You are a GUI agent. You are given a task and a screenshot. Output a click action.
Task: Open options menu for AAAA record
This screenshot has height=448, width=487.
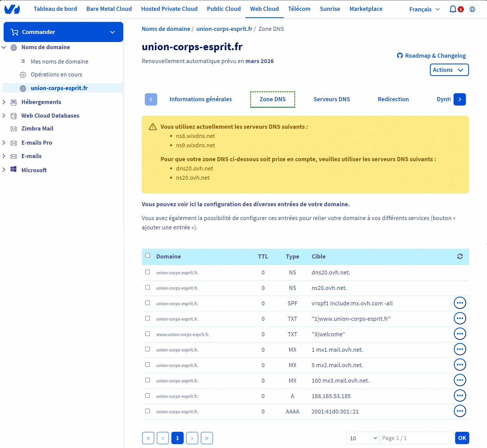[x=460, y=411]
